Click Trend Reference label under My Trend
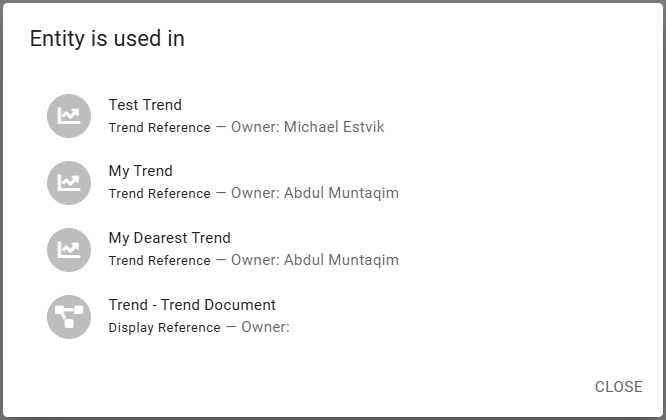Image resolution: width=666 pixels, height=420 pixels. [159, 194]
